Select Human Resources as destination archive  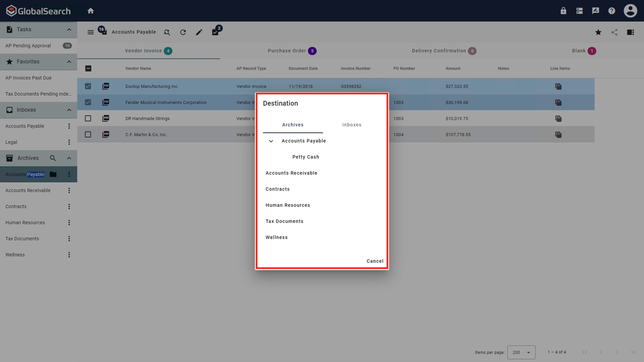[287, 205]
